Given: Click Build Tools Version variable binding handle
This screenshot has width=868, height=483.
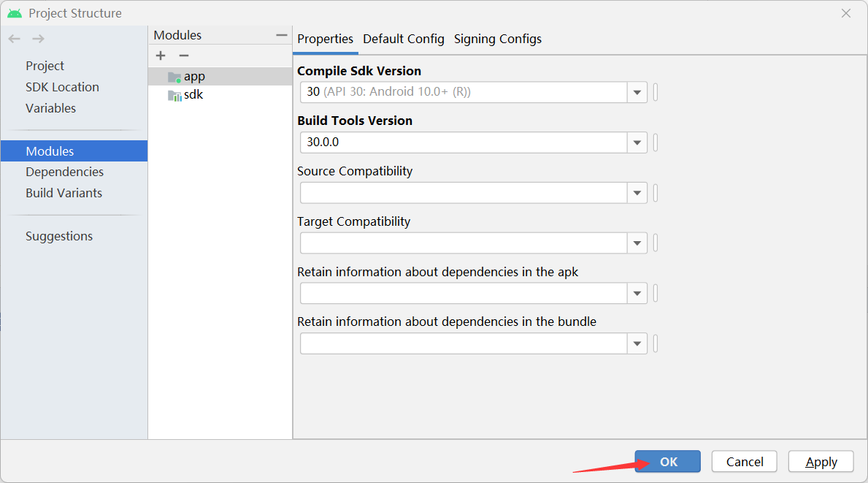Looking at the screenshot, I should pyautogui.click(x=656, y=143).
